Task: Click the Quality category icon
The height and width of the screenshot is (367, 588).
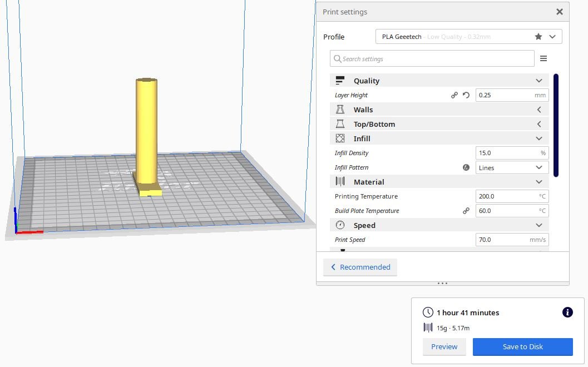Action: [x=340, y=80]
